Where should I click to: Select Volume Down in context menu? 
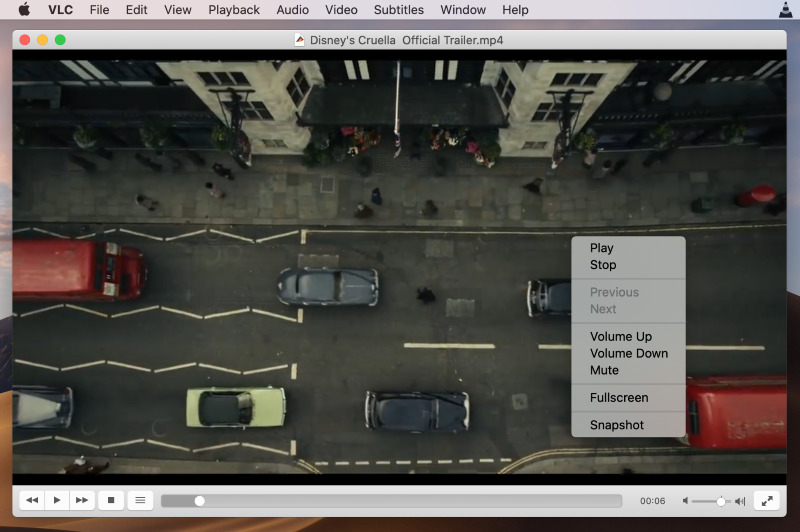click(x=628, y=353)
